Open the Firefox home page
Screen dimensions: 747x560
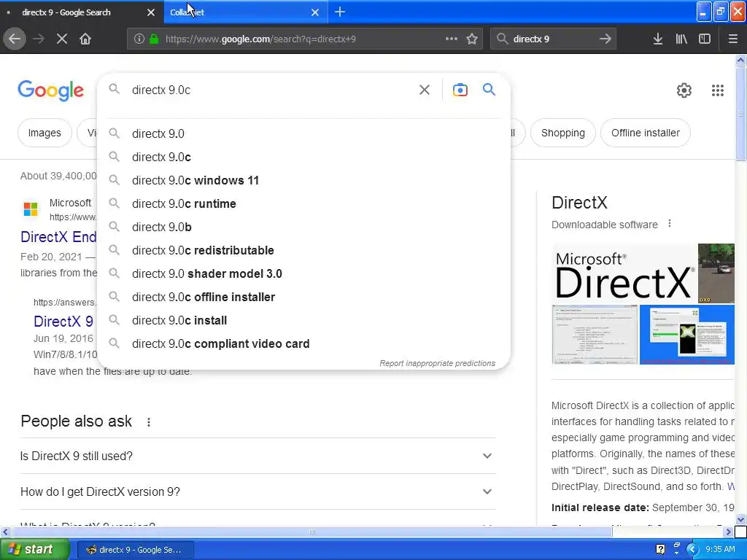[x=85, y=39]
